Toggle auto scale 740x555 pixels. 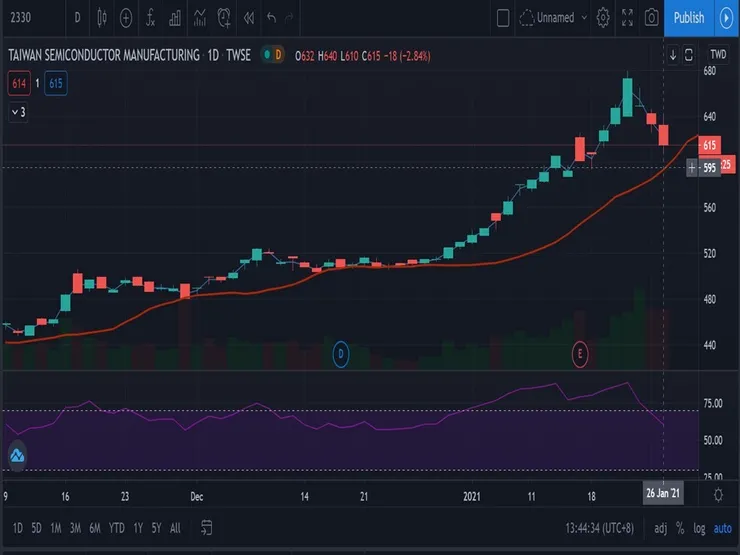[723, 529]
